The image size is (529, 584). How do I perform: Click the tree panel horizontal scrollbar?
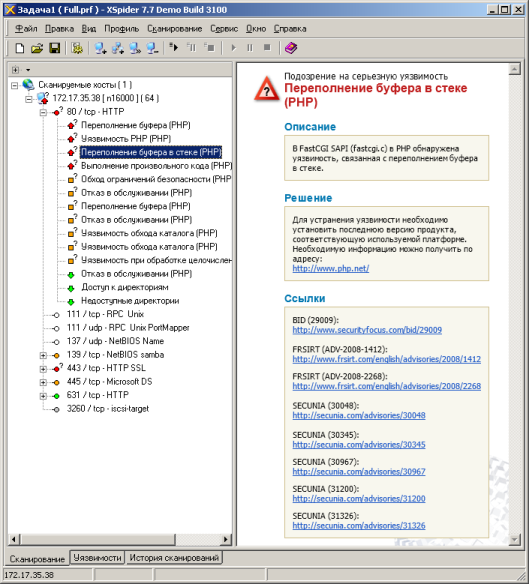point(120,539)
